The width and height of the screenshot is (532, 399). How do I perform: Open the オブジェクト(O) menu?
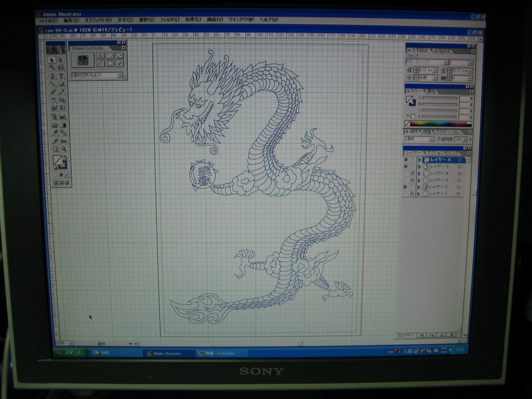[98, 20]
